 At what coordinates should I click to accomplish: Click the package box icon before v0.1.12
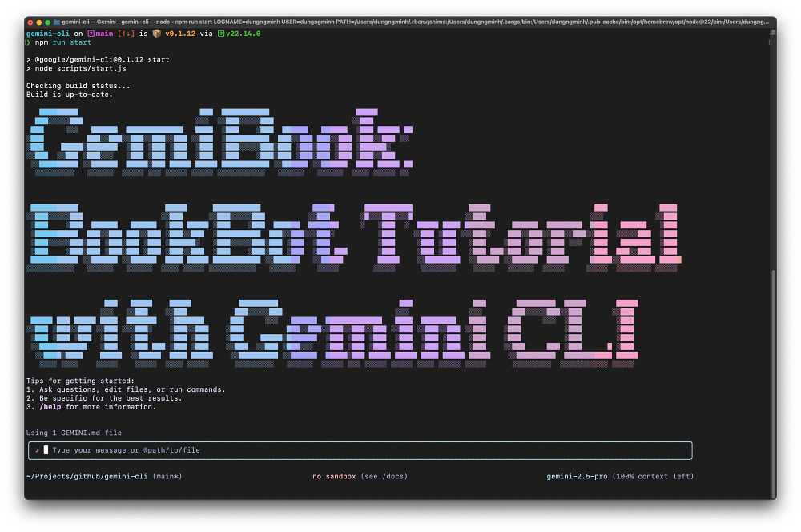(156, 33)
